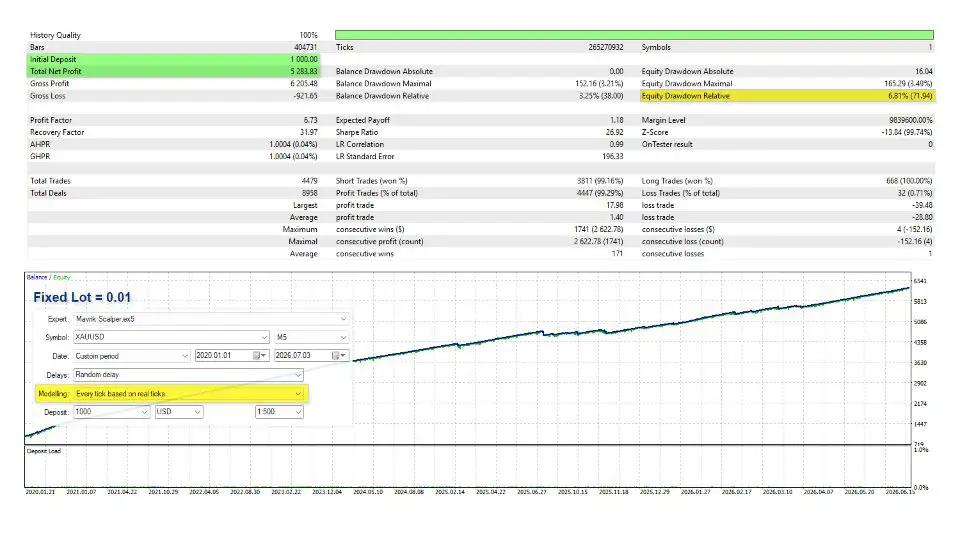Click average consecutive wins value 171

pyautogui.click(x=617, y=254)
